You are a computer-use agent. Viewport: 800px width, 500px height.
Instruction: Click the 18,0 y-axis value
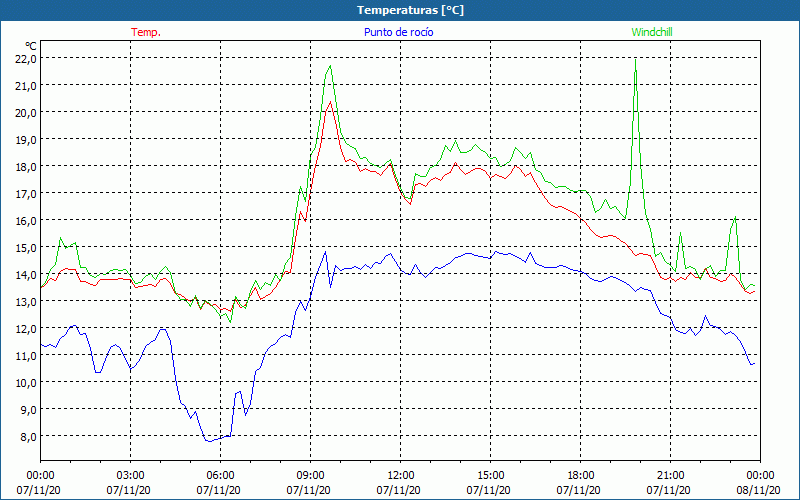[x=26, y=167]
